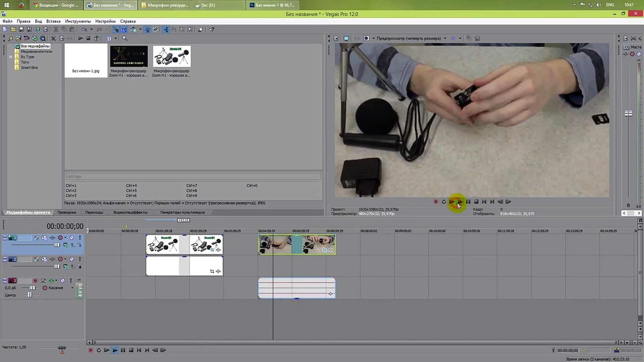Toggle Enable Snapping magnet icon
Image resolution: width=644 pixels, height=362 pixels.
point(116,29)
